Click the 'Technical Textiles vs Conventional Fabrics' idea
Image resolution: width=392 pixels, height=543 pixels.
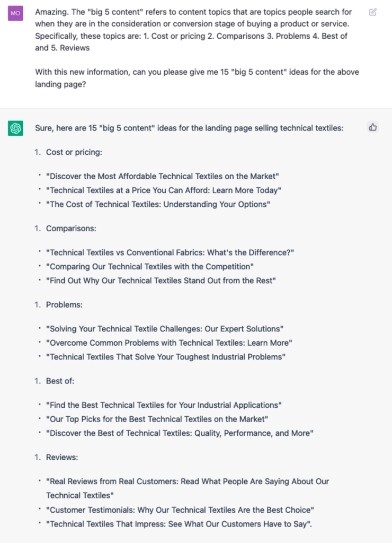click(x=170, y=252)
